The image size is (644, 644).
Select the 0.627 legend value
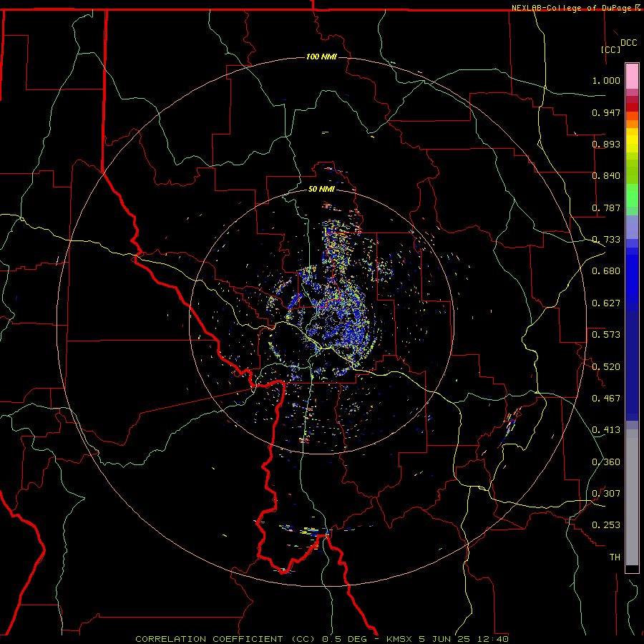606,303
